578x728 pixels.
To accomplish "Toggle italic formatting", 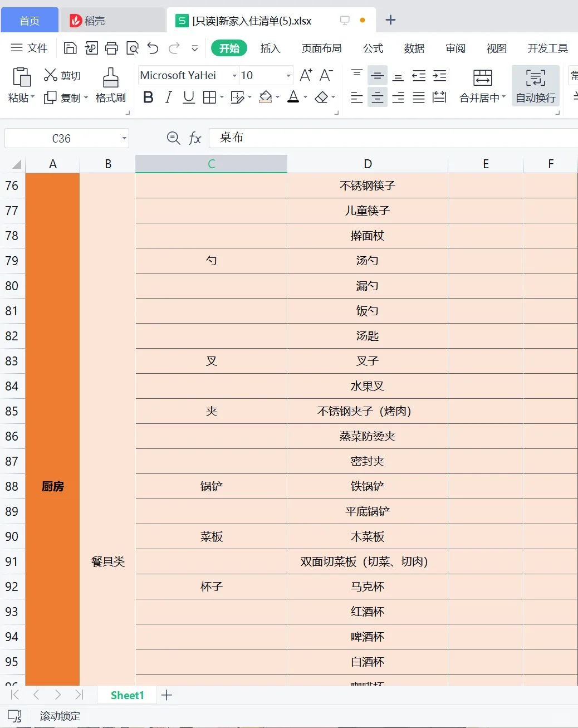I will coord(168,97).
